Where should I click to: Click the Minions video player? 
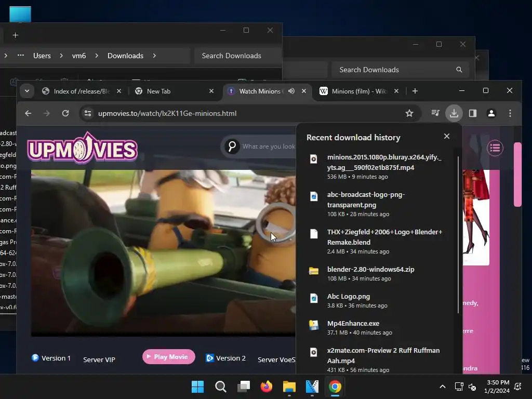pos(163,253)
